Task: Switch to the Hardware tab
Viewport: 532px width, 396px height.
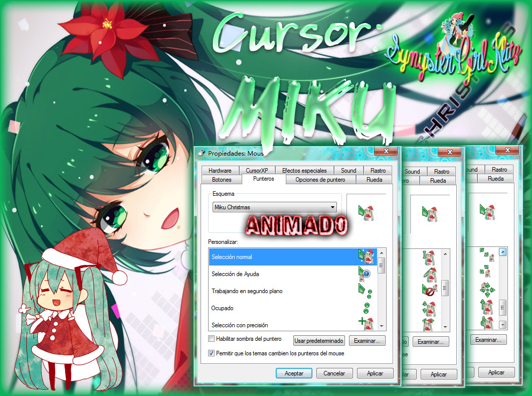Action: pos(220,170)
